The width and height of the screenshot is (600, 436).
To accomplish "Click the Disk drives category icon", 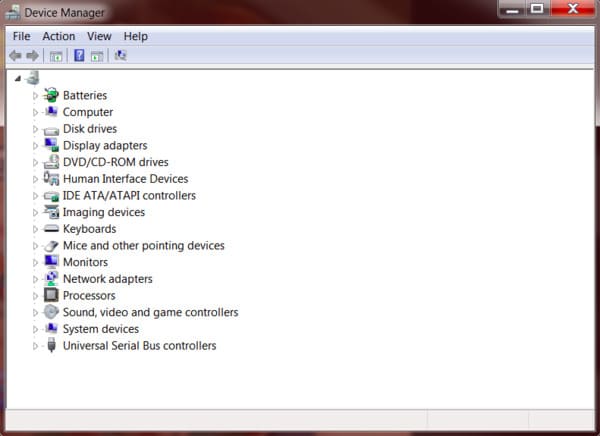I will (x=51, y=130).
